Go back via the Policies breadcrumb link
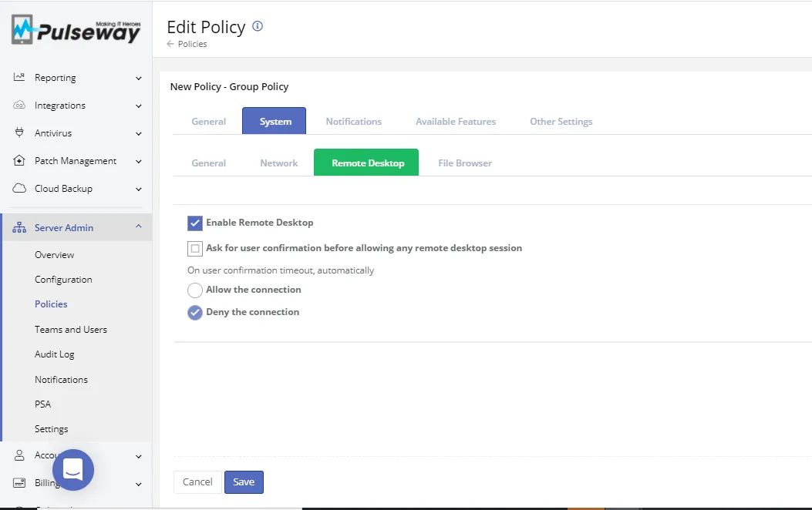The height and width of the screenshot is (510, 812). tap(192, 44)
